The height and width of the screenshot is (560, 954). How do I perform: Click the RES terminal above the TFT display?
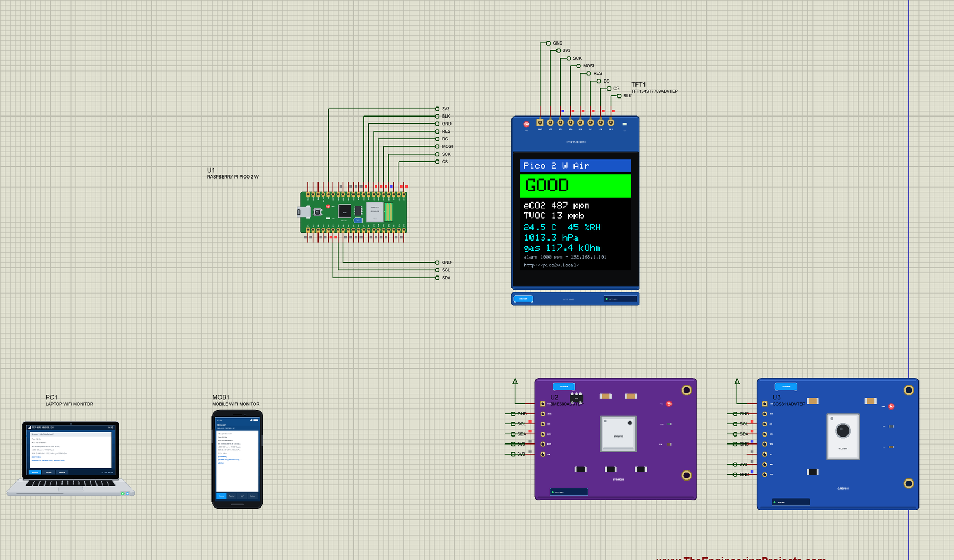pyautogui.click(x=588, y=74)
